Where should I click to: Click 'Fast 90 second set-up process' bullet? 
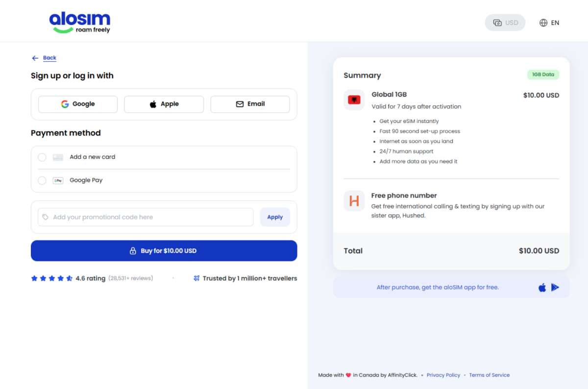coord(420,131)
